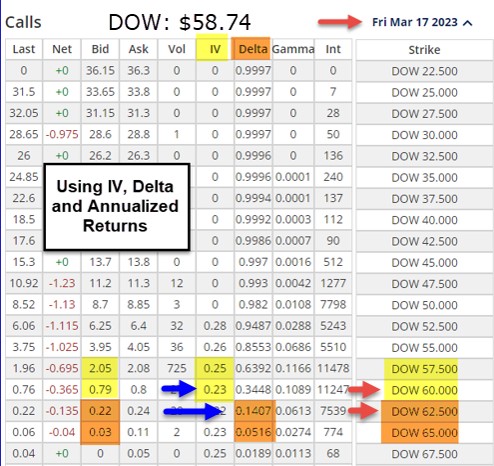Click the 0.1089 gamma cell
The image size is (494, 466).
293,390
